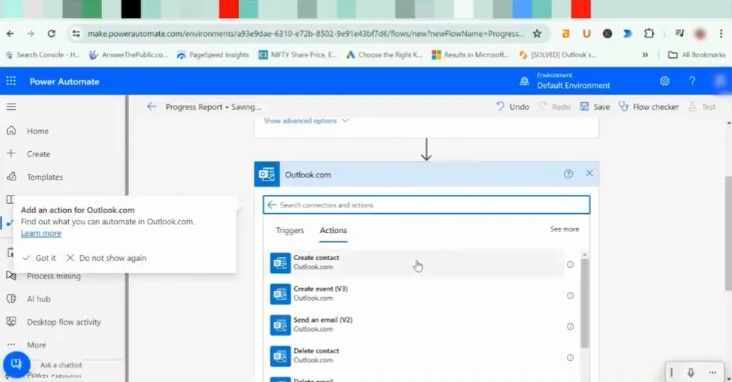The image size is (732, 382).
Task: Select the Create event (V3) action
Action: pyautogui.click(x=415, y=294)
